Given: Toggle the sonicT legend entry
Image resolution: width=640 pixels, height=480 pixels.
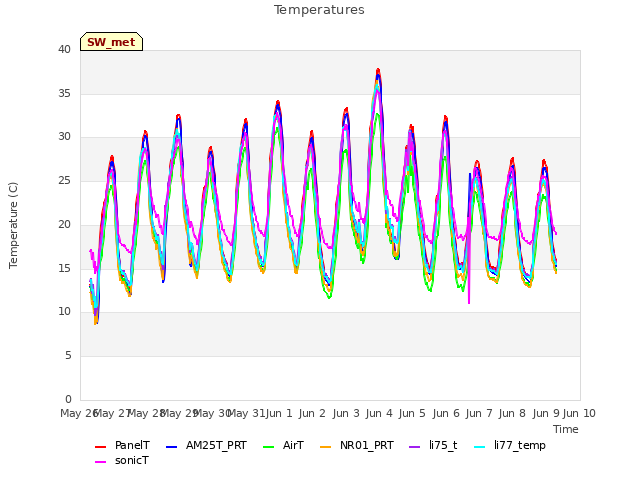Looking at the screenshot, I should pos(122,460).
